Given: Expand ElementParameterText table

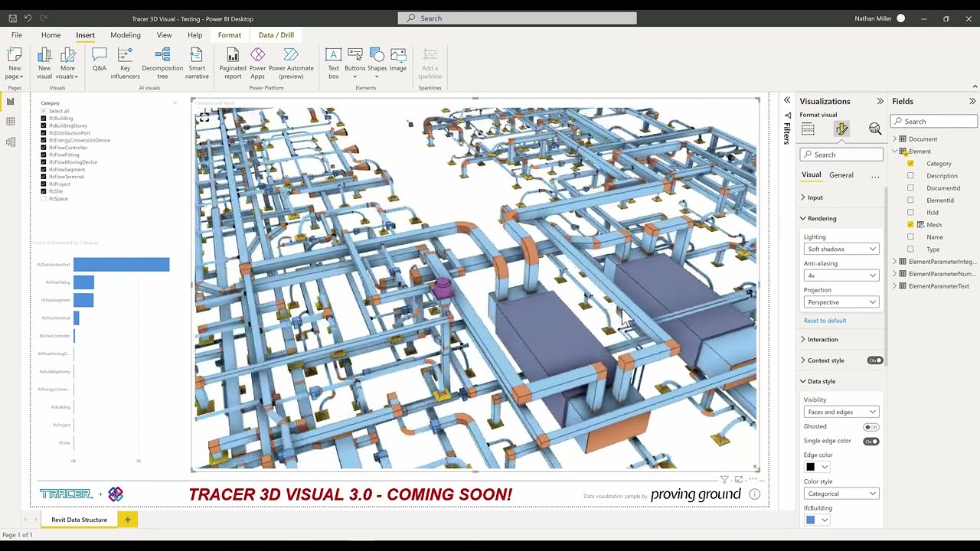Looking at the screenshot, I should pyautogui.click(x=894, y=286).
